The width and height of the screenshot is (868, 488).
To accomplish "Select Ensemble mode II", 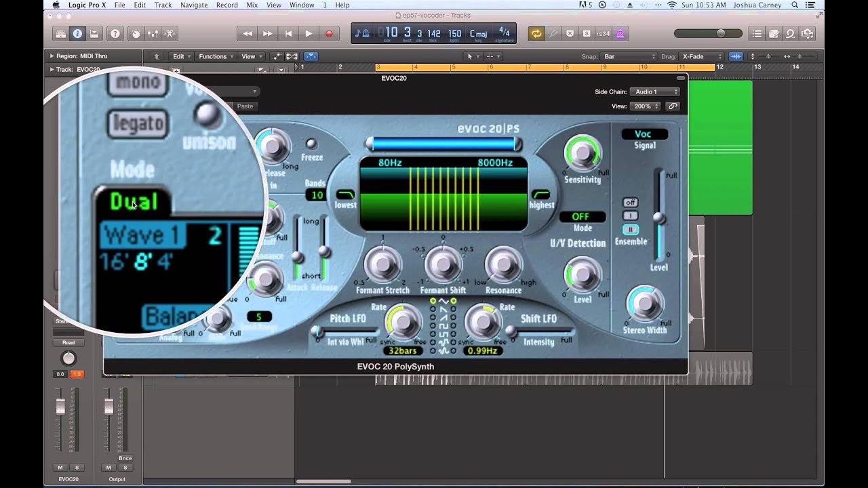I will click(x=630, y=229).
